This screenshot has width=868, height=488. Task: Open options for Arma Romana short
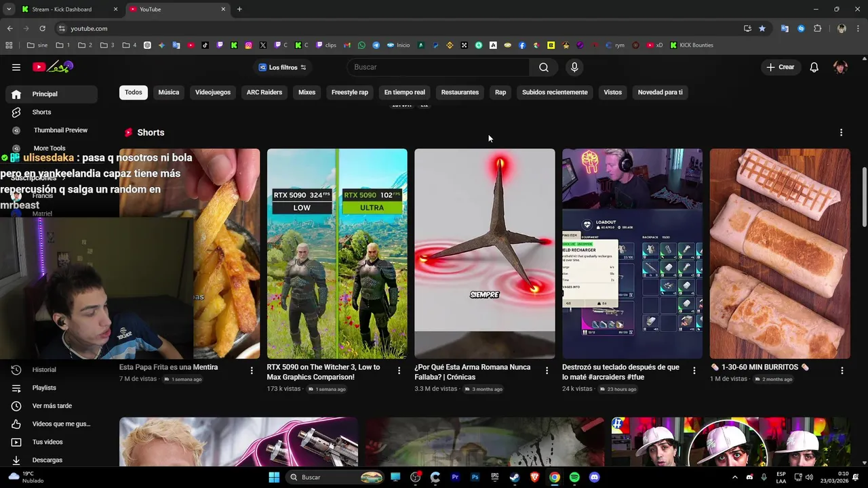pyautogui.click(x=547, y=371)
